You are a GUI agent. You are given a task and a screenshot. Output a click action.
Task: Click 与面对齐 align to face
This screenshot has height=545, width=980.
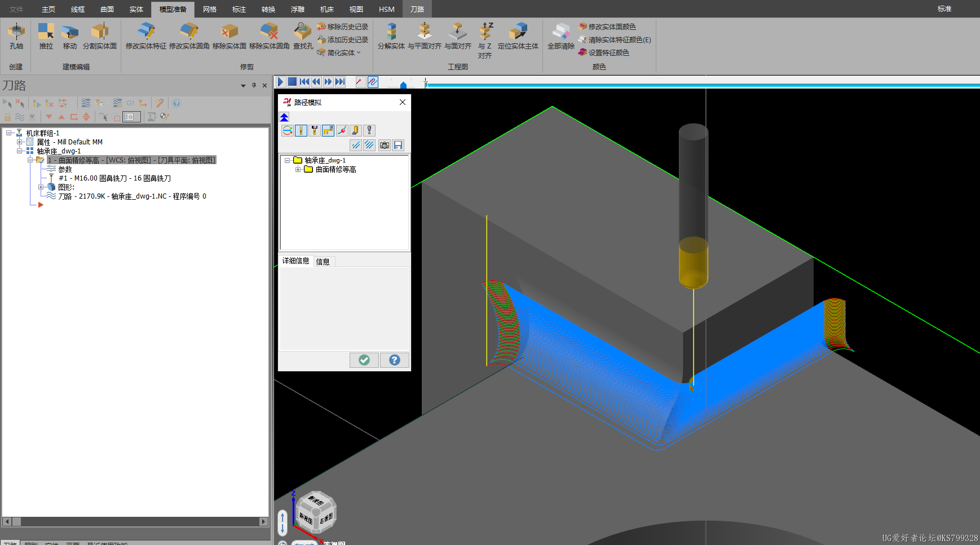[458, 37]
